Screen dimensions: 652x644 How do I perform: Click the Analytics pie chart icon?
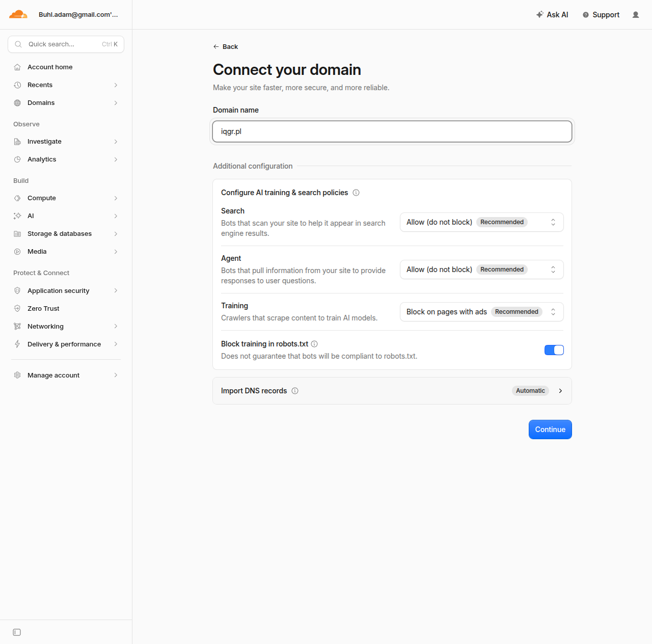[x=17, y=159]
